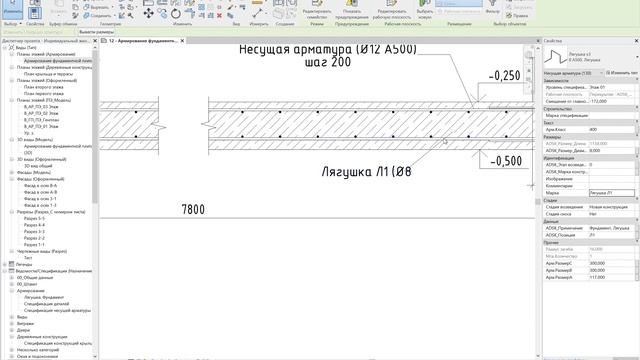Open План первого этажа in project browser
640x360 pixels.
click(x=44, y=93)
